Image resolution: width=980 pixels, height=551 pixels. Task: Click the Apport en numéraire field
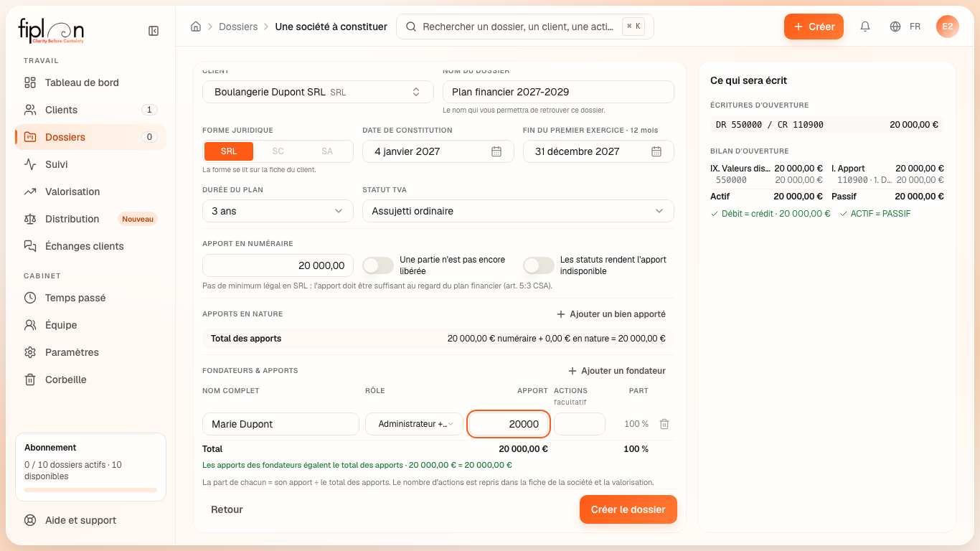278,265
